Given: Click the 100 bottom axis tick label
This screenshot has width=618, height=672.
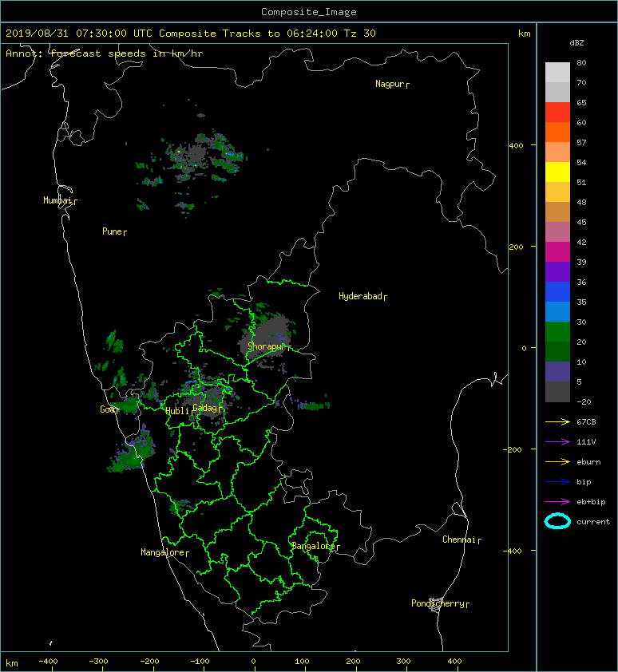Looking at the screenshot, I should coord(303,662).
